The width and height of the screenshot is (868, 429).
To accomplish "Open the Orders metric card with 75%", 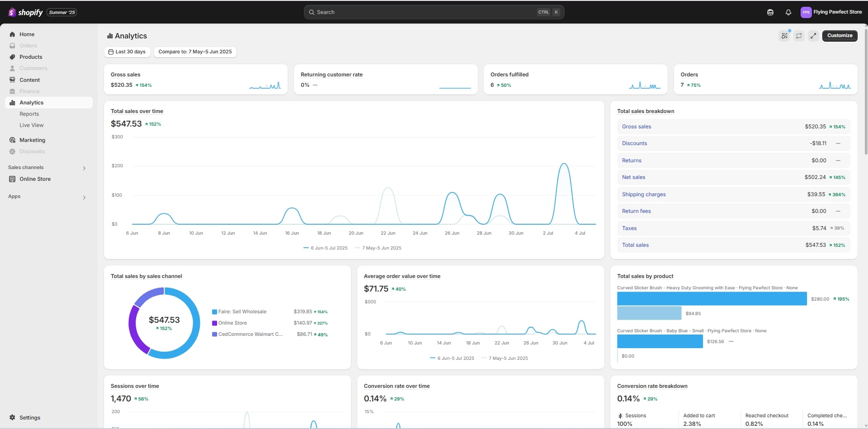I will point(765,80).
